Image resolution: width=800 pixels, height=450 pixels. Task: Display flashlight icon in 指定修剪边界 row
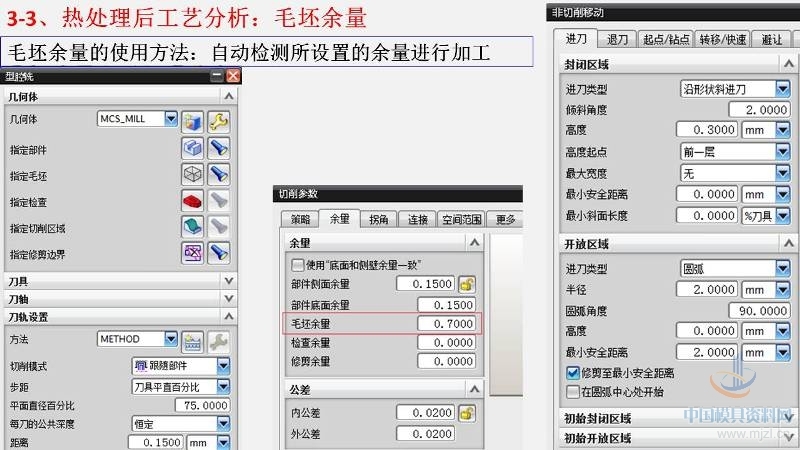[x=218, y=253]
